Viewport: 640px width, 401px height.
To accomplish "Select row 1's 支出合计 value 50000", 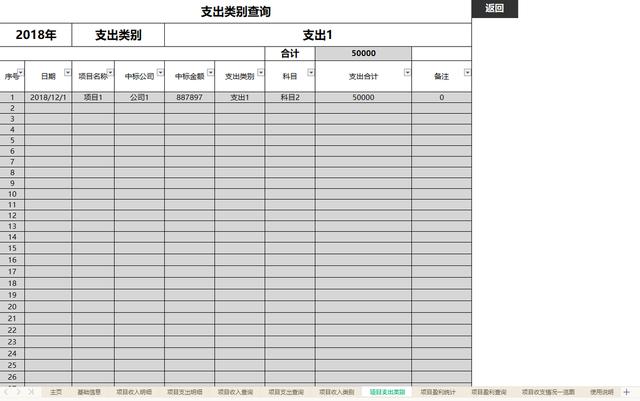I will [x=363, y=97].
